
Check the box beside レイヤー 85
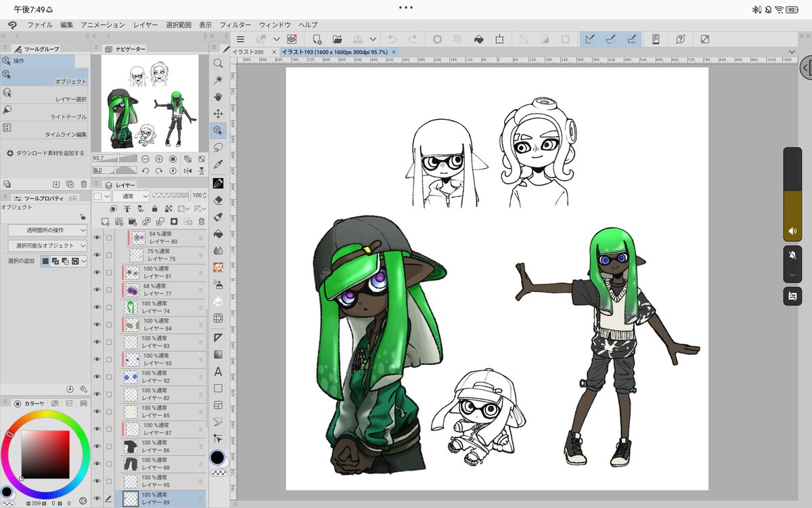[109, 411]
